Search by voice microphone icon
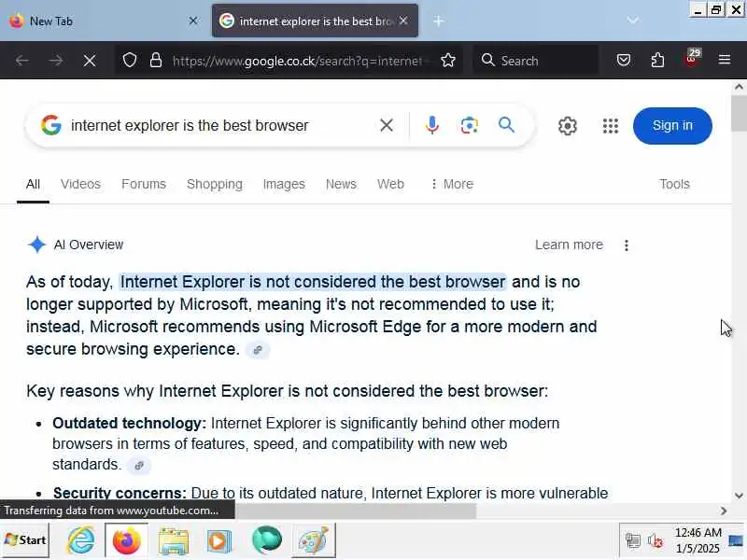The height and width of the screenshot is (560, 747). coord(432,125)
